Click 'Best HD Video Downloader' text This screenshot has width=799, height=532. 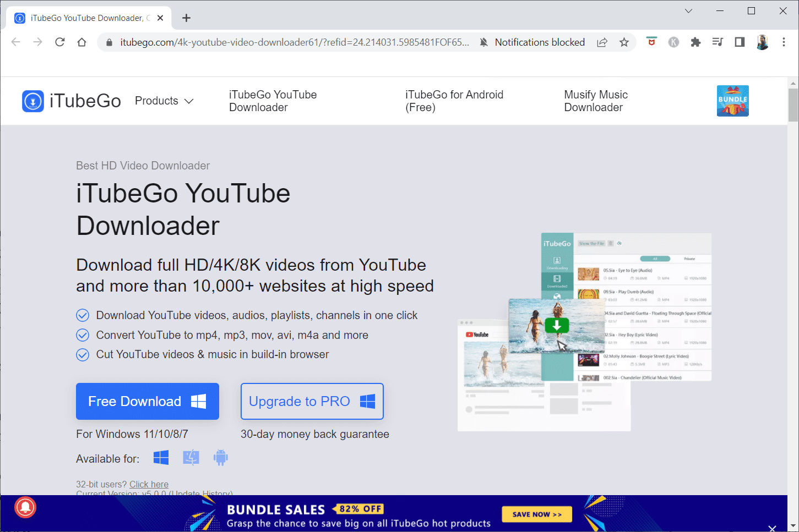pos(143,166)
